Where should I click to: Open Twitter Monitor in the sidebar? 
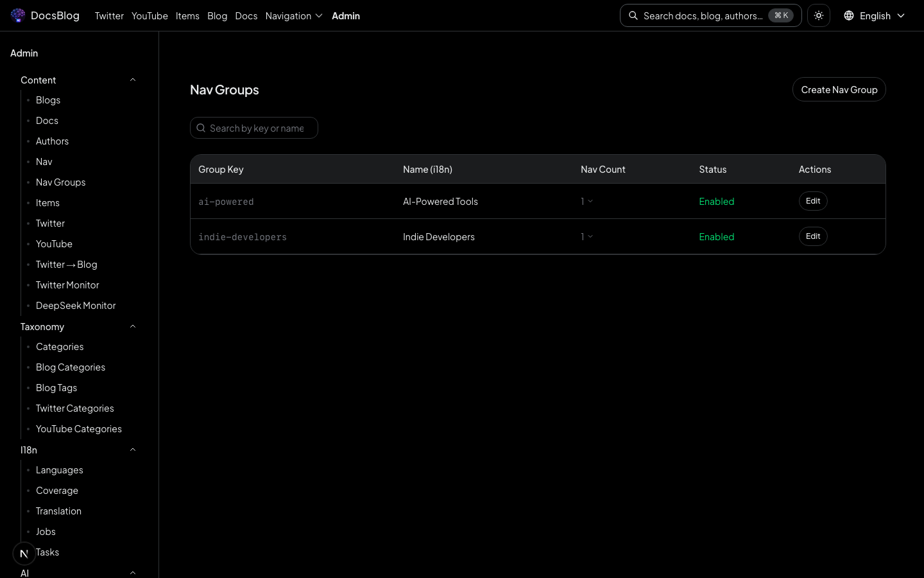point(67,285)
